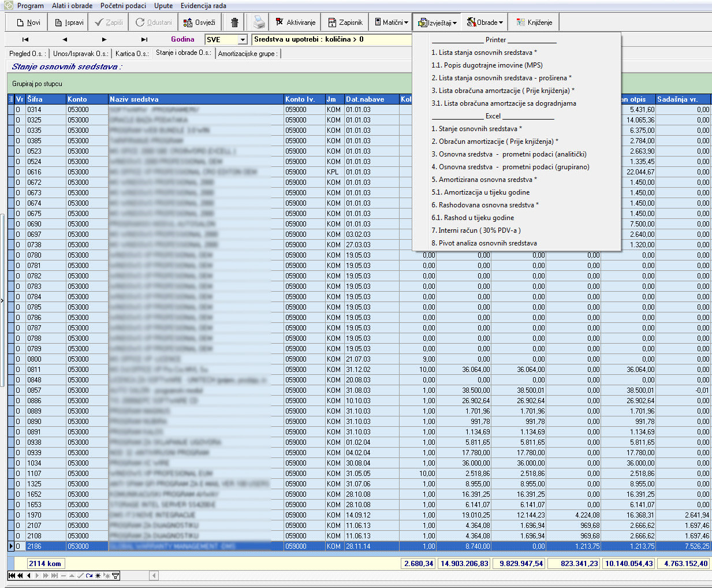Go to last record arrow under toolbar
Screen dimensions: 712x588
[144, 39]
